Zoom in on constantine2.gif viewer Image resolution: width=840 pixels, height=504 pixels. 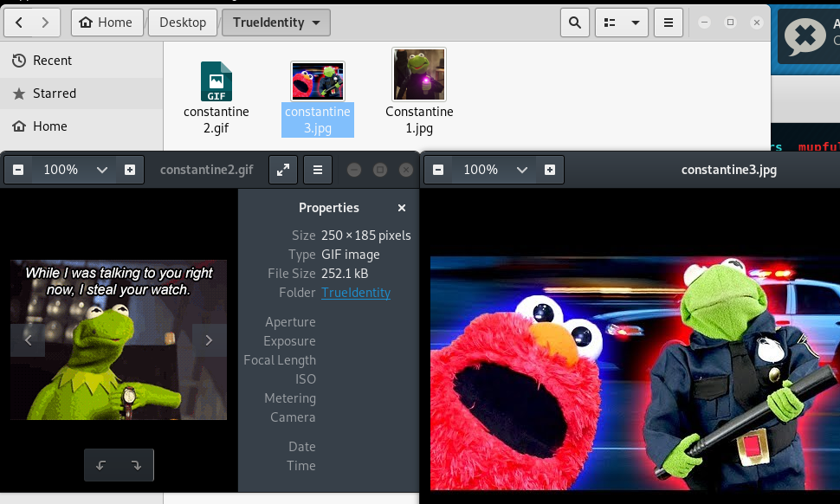[x=130, y=170]
